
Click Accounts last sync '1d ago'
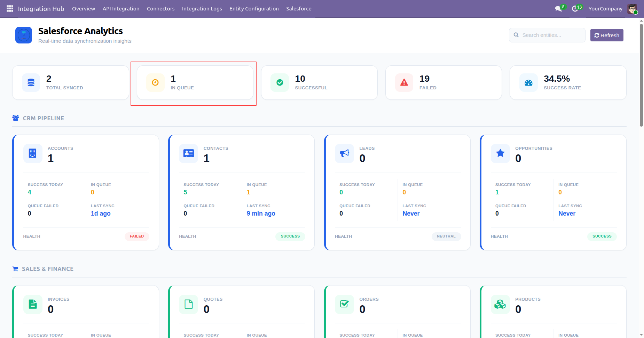click(x=101, y=214)
